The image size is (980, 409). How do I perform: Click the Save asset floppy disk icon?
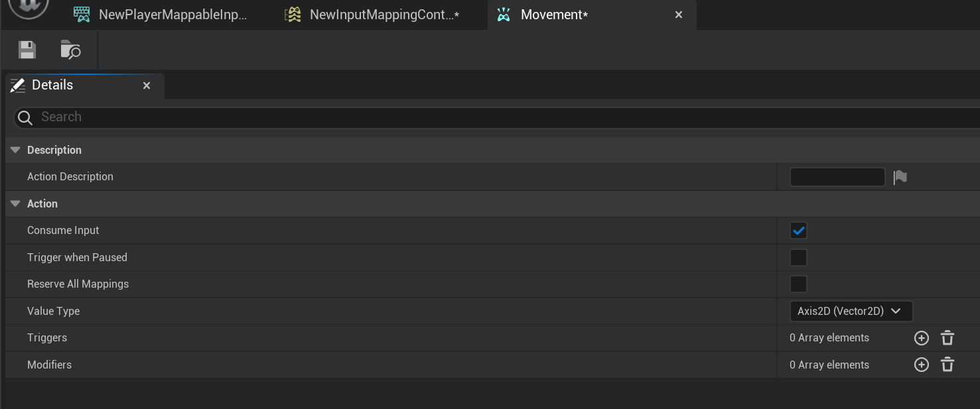tap(27, 50)
